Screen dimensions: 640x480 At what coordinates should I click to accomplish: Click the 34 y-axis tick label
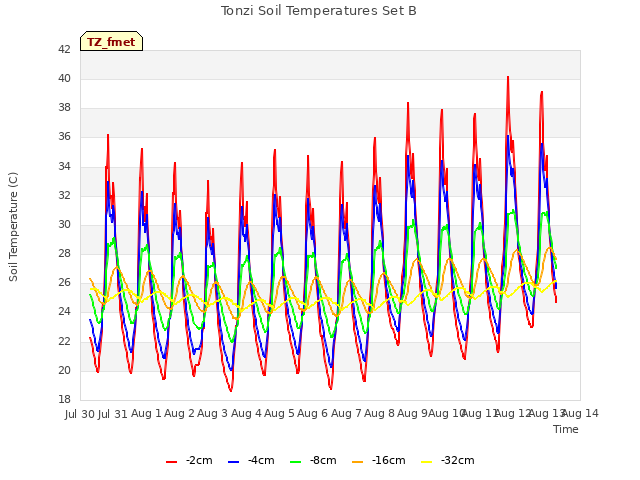coord(64,166)
